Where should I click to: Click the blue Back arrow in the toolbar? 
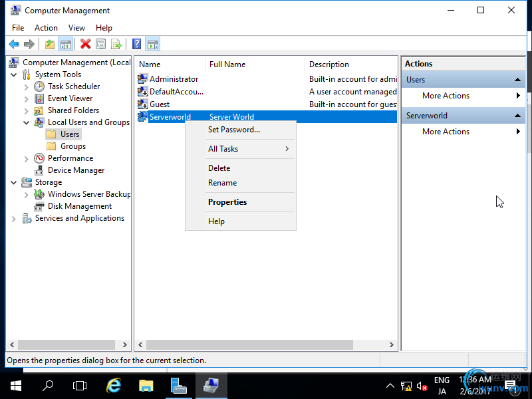[14, 44]
